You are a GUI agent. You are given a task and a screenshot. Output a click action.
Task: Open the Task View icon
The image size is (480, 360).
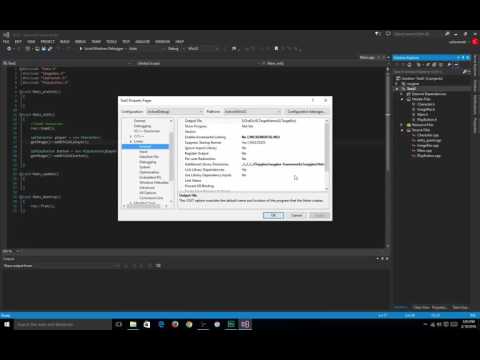(x=119, y=324)
